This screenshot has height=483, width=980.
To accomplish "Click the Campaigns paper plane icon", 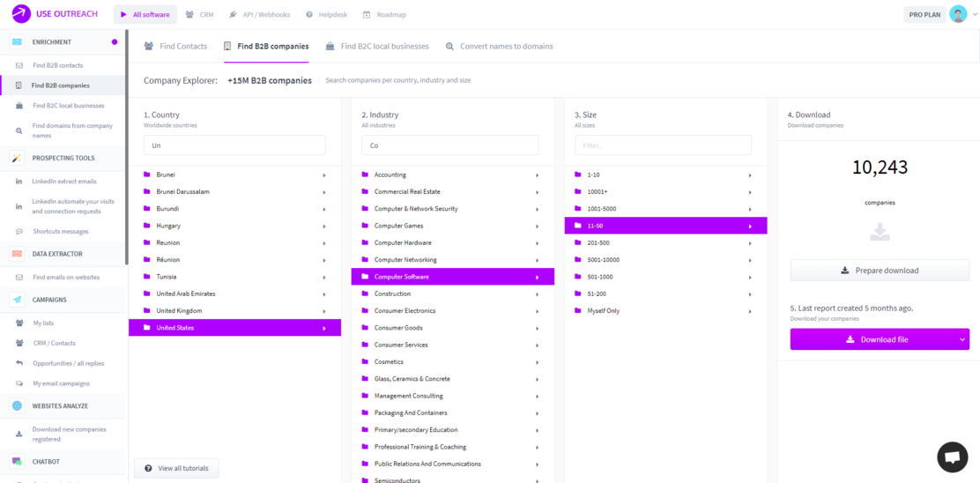I will click(17, 300).
